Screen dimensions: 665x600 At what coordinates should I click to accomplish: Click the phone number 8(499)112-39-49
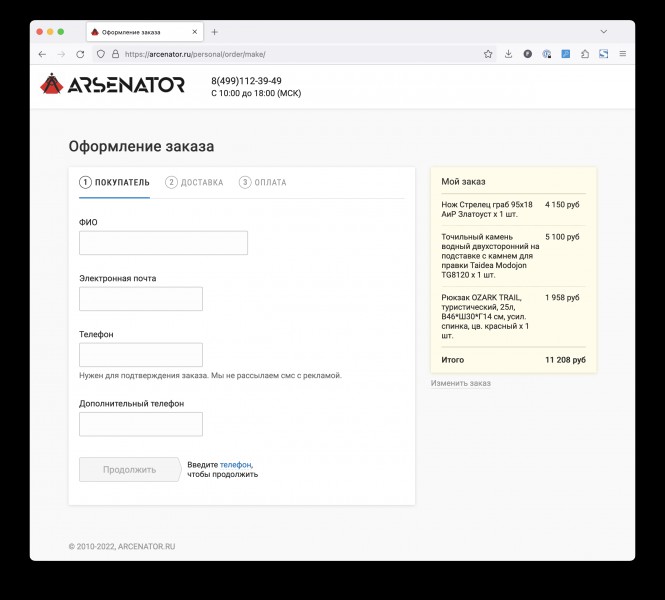coord(246,81)
